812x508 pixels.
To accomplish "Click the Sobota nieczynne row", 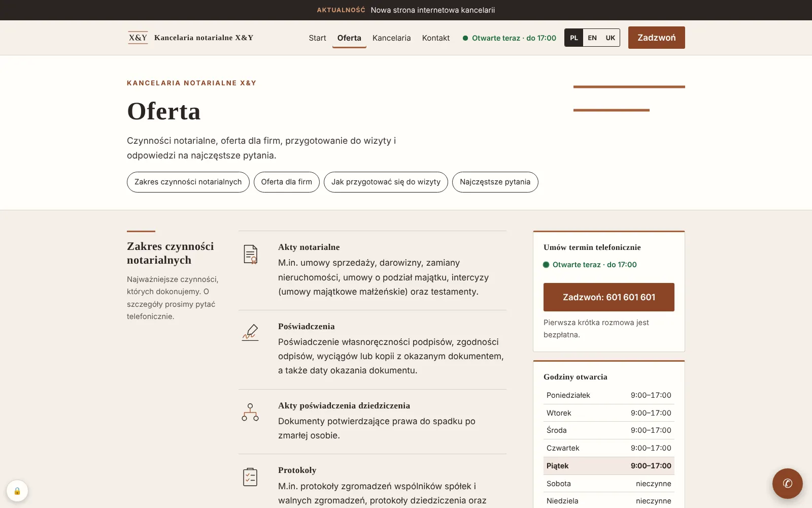I will point(609,484).
